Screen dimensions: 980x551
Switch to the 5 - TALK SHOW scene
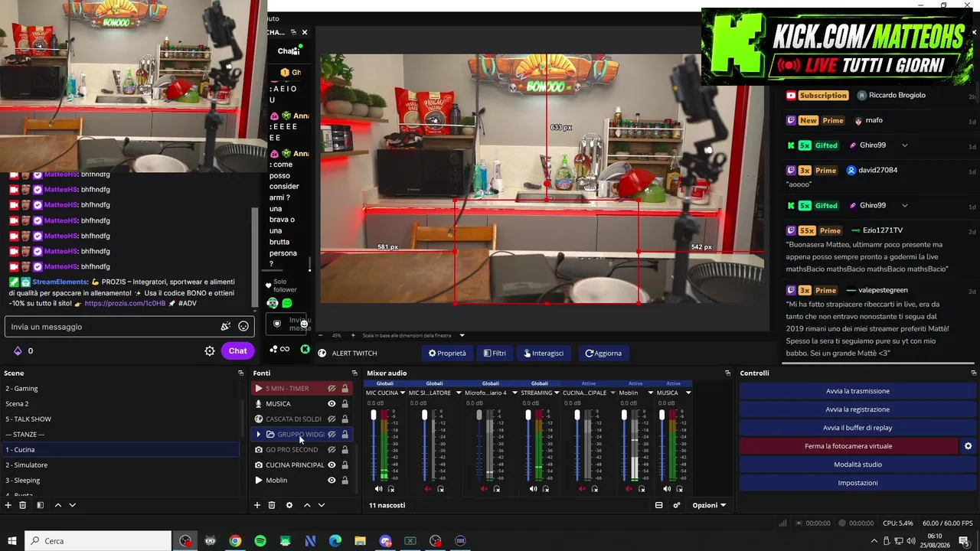coord(120,419)
